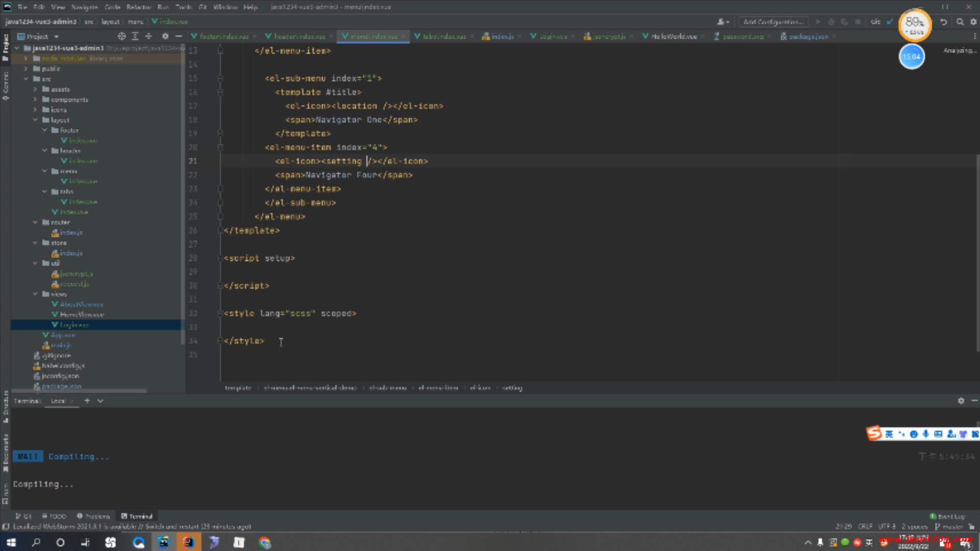
Task: Click the Run configuration play icon
Action: tap(818, 22)
